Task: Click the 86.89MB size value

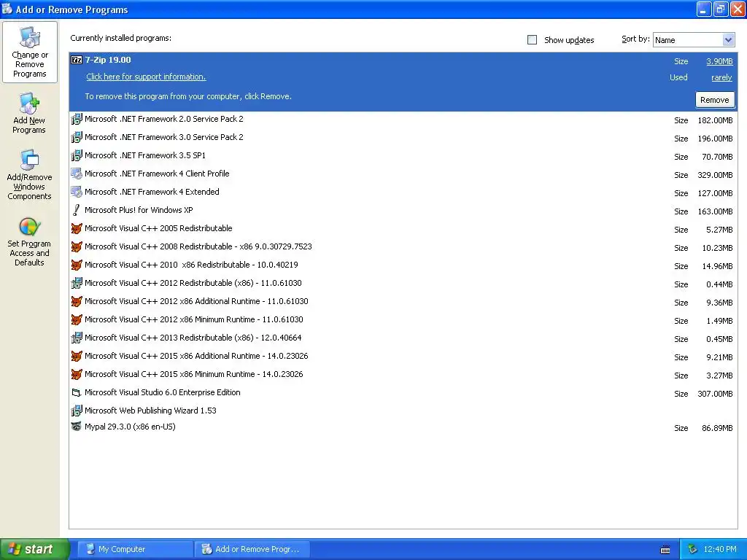Action: (x=718, y=428)
